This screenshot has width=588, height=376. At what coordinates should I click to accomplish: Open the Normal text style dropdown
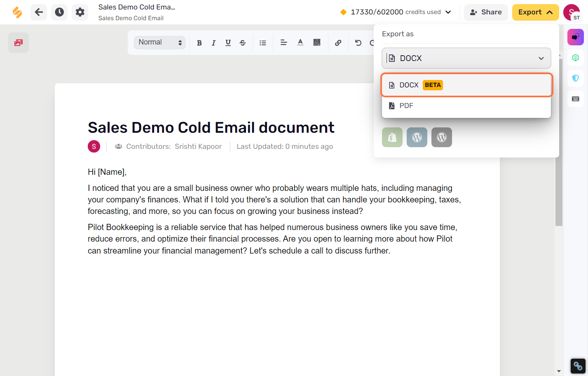pos(159,42)
